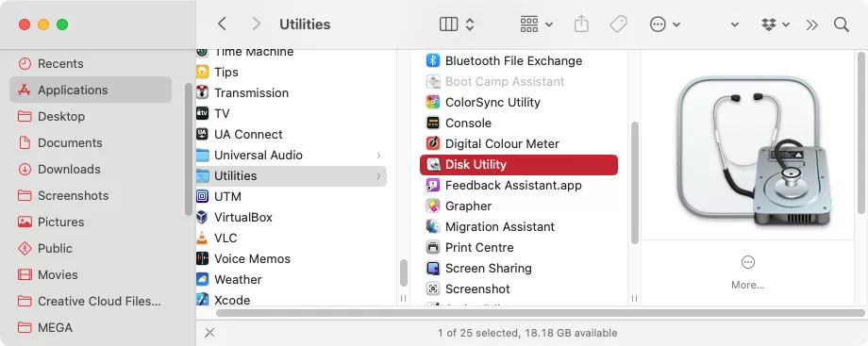Select the Bluetooth File Exchange icon
The width and height of the screenshot is (868, 346).
point(433,61)
